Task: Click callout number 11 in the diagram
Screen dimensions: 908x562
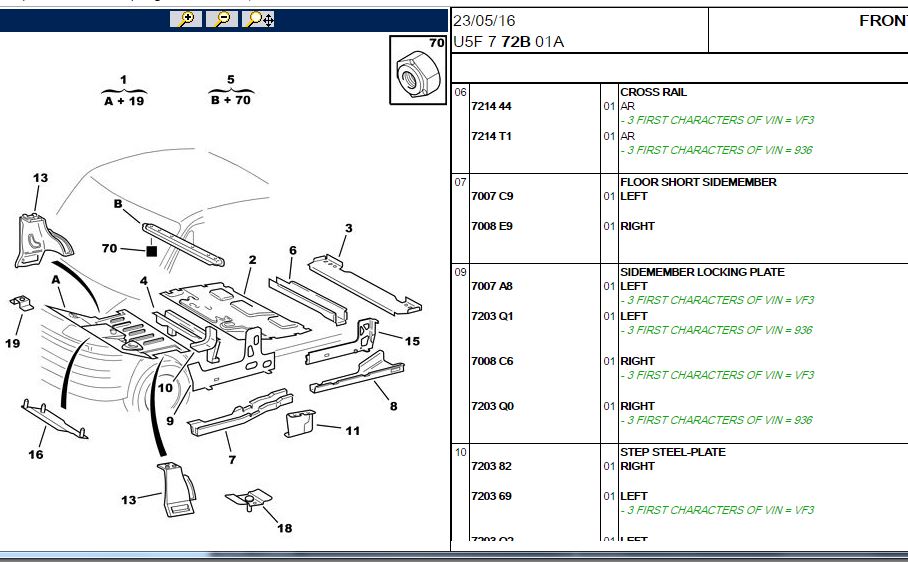Action: [x=353, y=431]
